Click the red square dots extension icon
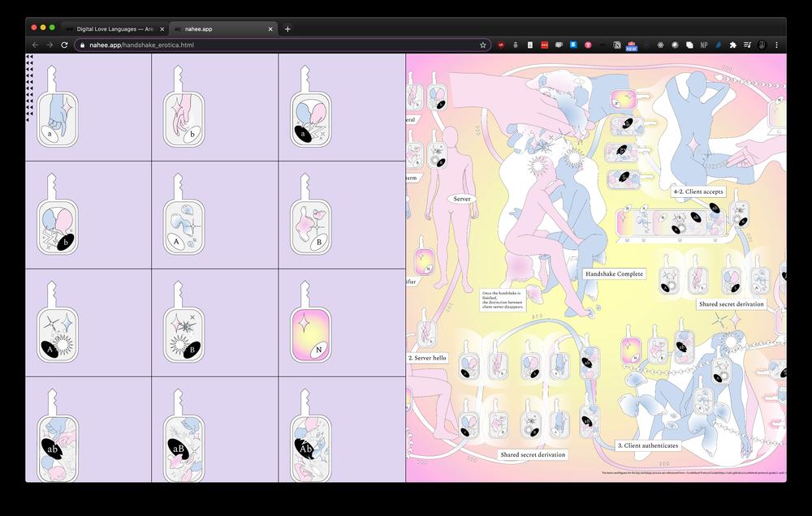 click(544, 45)
